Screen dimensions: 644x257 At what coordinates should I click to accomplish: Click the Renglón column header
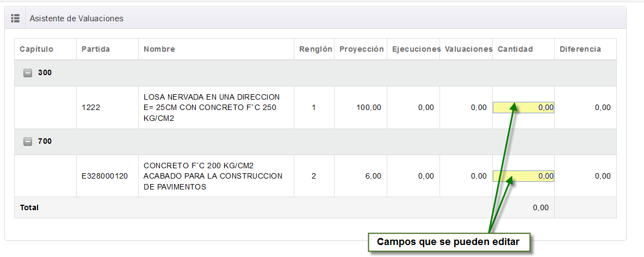click(315, 49)
